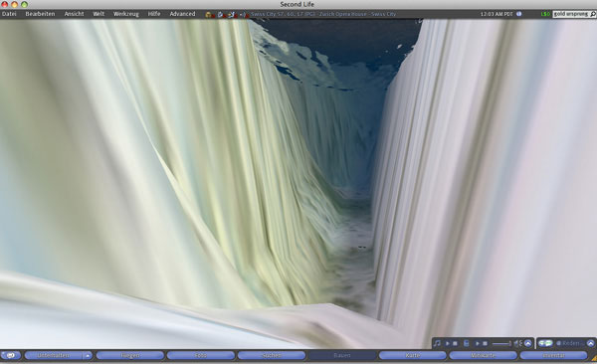Expand the media controls panel arrow

pos(528,343)
